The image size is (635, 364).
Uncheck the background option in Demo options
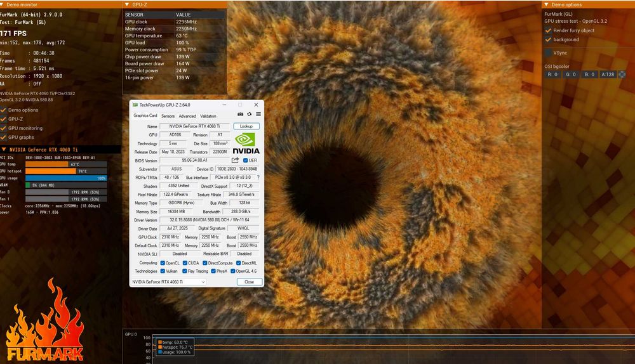(549, 40)
